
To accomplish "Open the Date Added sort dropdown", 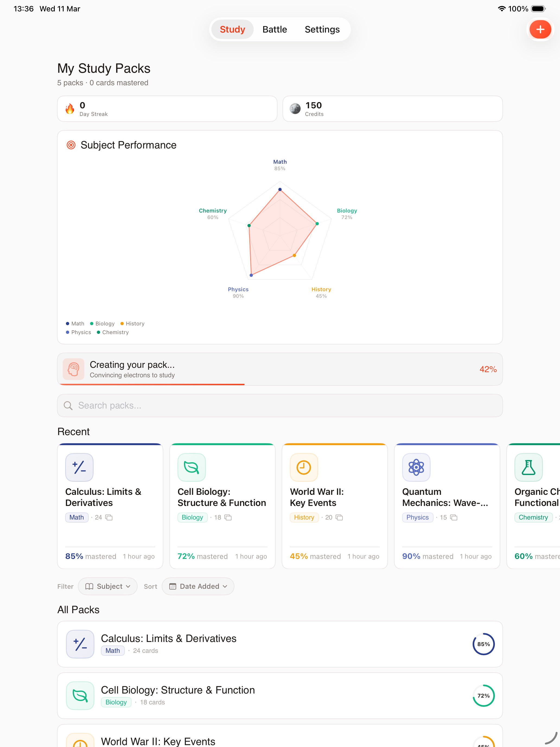I will pyautogui.click(x=198, y=586).
